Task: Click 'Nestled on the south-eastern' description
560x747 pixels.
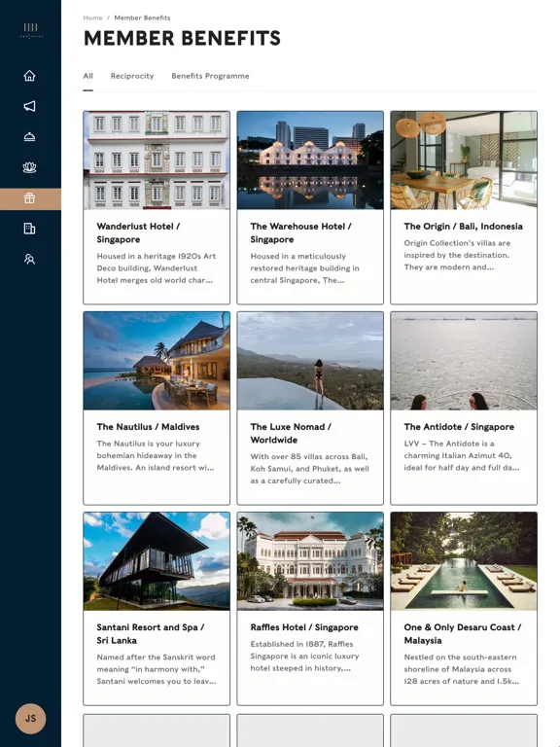Action: 462,669
